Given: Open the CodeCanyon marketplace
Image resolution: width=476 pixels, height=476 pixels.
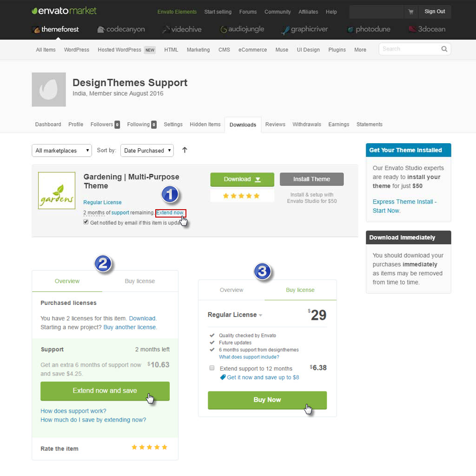Looking at the screenshot, I should 121,29.
